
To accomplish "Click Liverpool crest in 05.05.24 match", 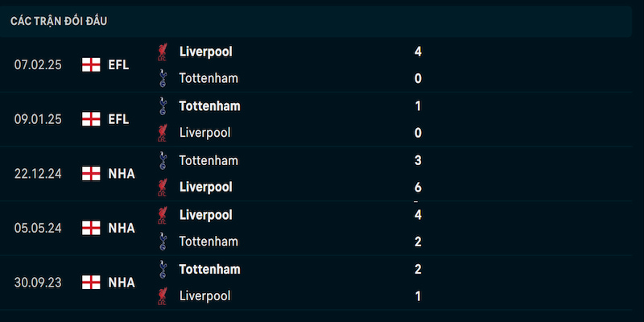I will pos(163,215).
